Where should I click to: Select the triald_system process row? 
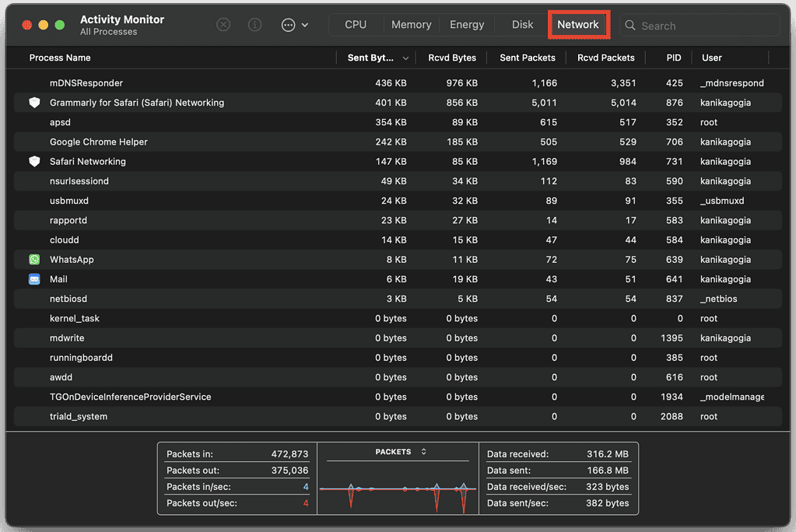click(398, 417)
